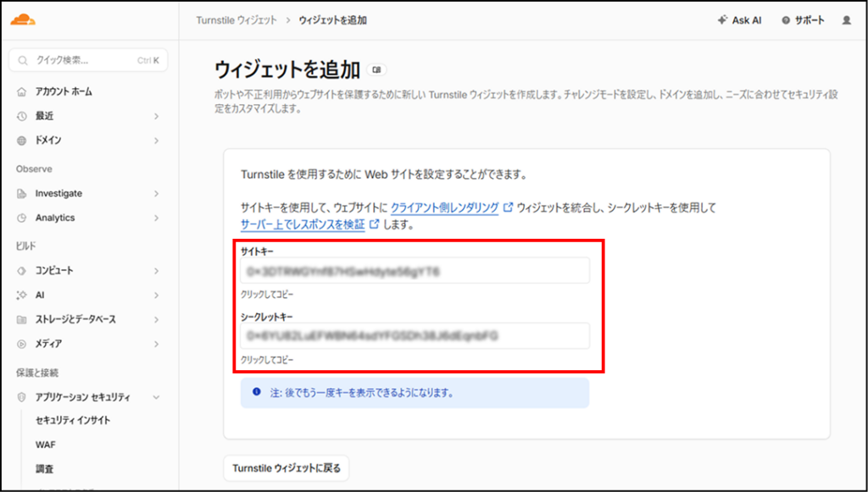Click the アプリケーション セキュリティ shield icon

click(x=21, y=397)
